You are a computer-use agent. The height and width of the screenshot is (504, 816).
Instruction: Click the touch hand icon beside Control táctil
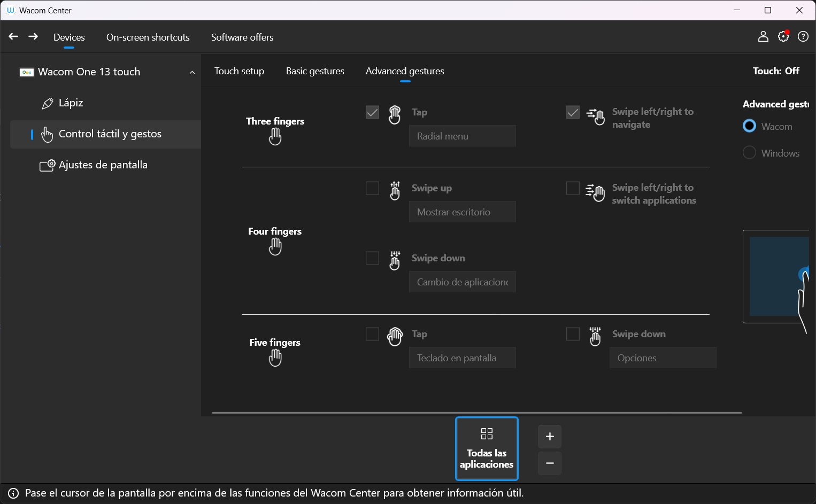pos(47,134)
